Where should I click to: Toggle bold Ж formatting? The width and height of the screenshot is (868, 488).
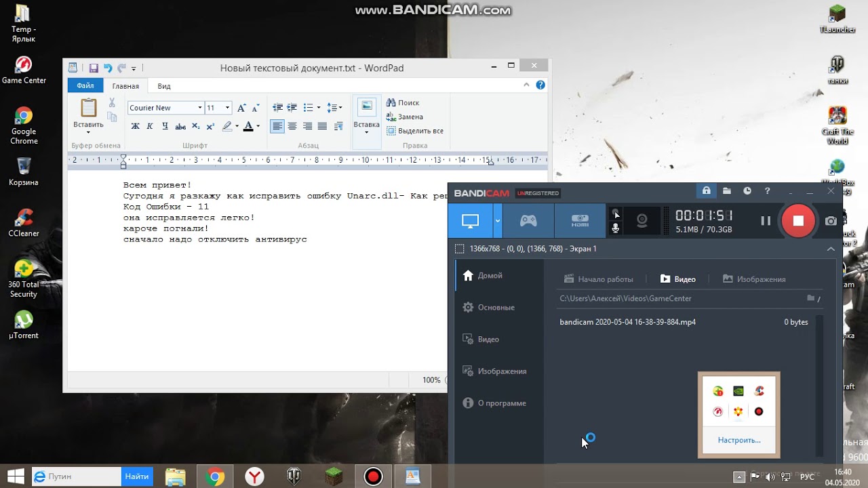135,126
